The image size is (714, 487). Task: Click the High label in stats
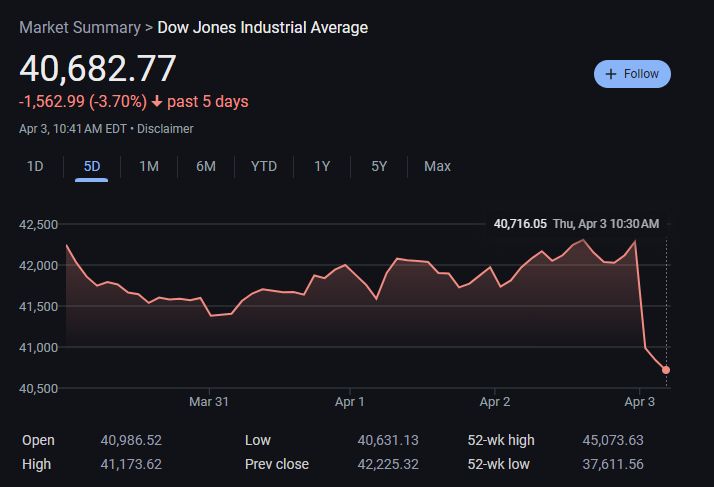pyautogui.click(x=36, y=464)
